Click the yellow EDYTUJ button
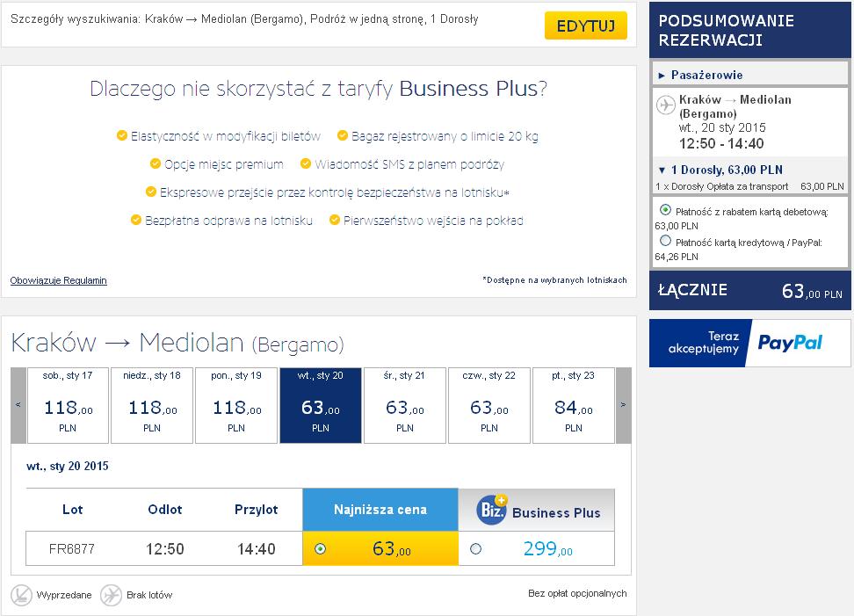Screen dimensions: 854x616 (x=586, y=25)
